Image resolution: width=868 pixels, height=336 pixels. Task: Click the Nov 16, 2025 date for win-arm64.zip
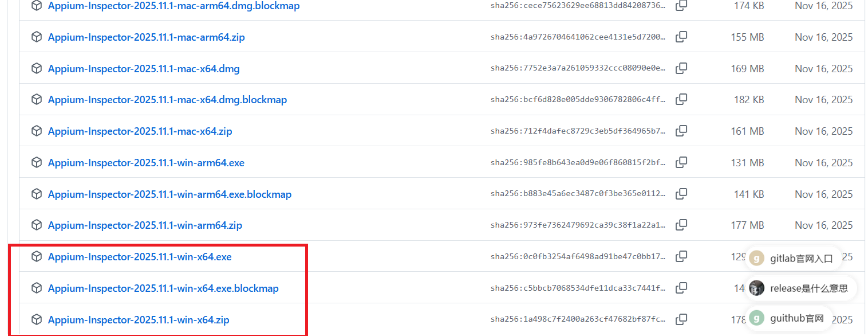[824, 225]
